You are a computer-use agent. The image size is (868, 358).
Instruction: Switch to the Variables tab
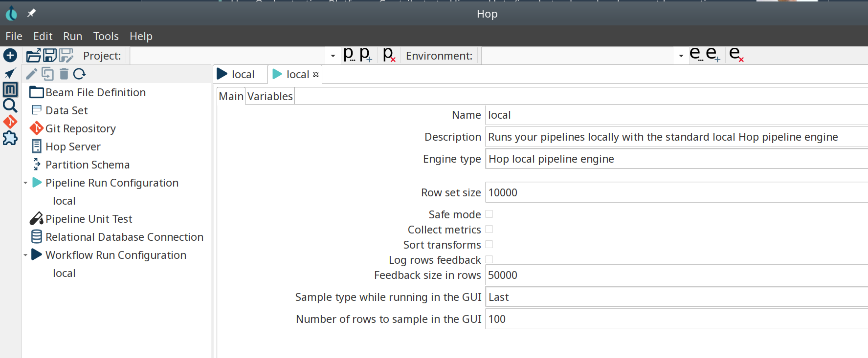click(x=270, y=96)
